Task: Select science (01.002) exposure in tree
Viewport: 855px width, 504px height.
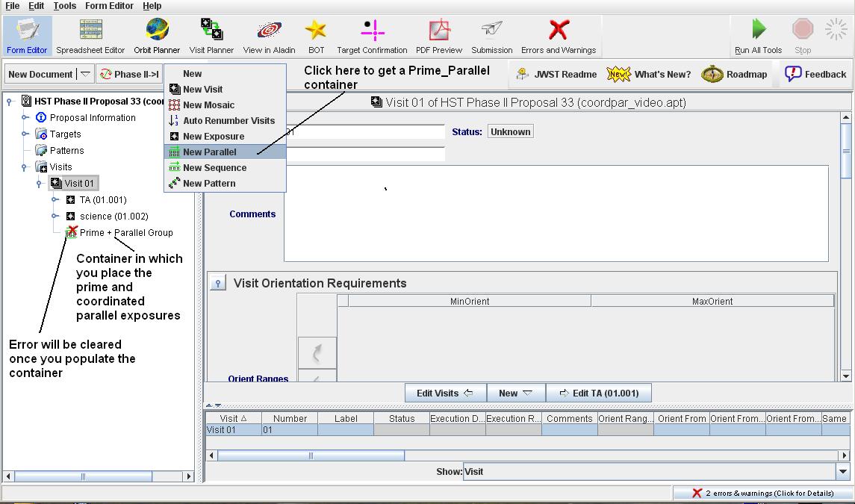Action: [x=114, y=216]
